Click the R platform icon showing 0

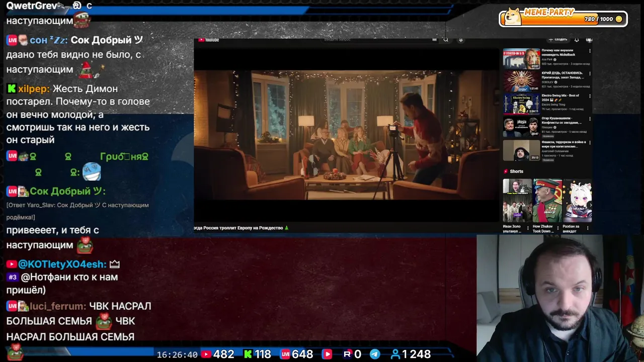[347, 354]
